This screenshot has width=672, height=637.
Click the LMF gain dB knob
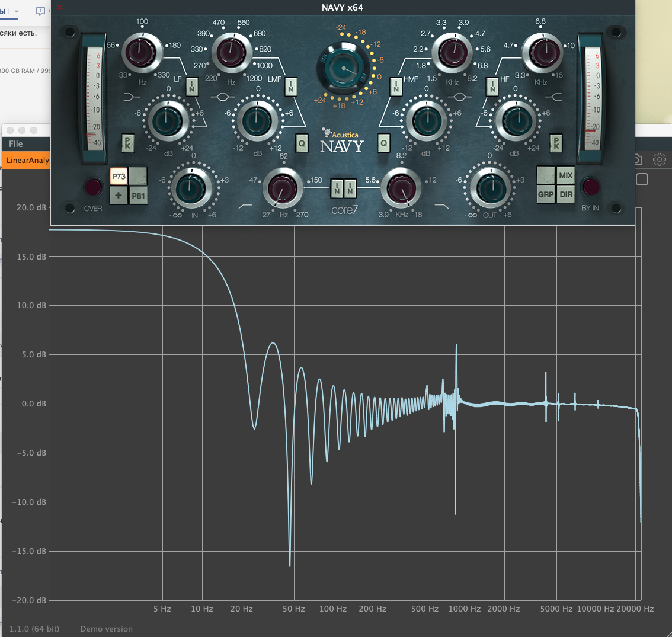257,121
